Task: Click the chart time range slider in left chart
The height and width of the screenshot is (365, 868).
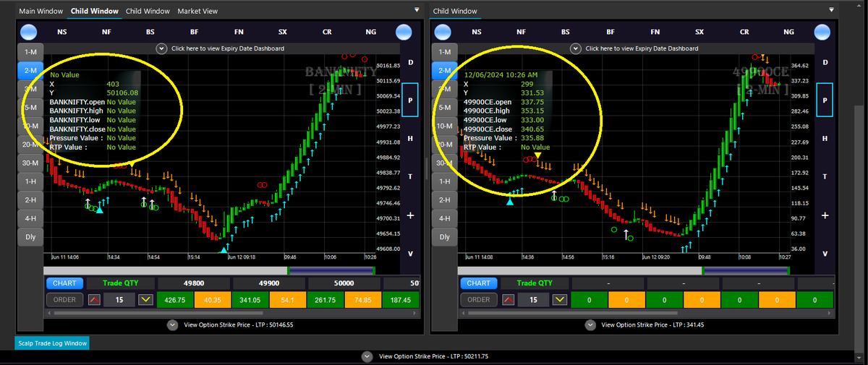Action: (x=331, y=270)
